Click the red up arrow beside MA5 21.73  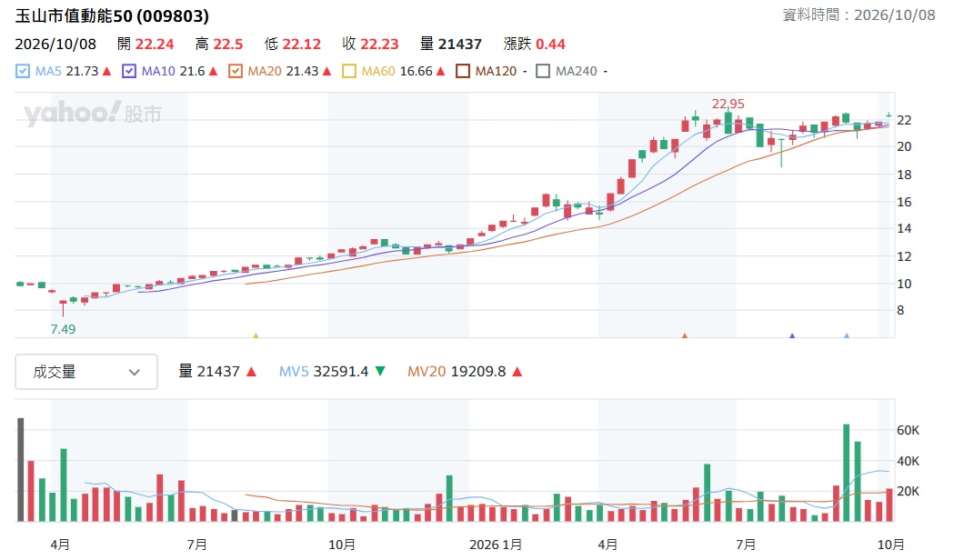pos(107,71)
